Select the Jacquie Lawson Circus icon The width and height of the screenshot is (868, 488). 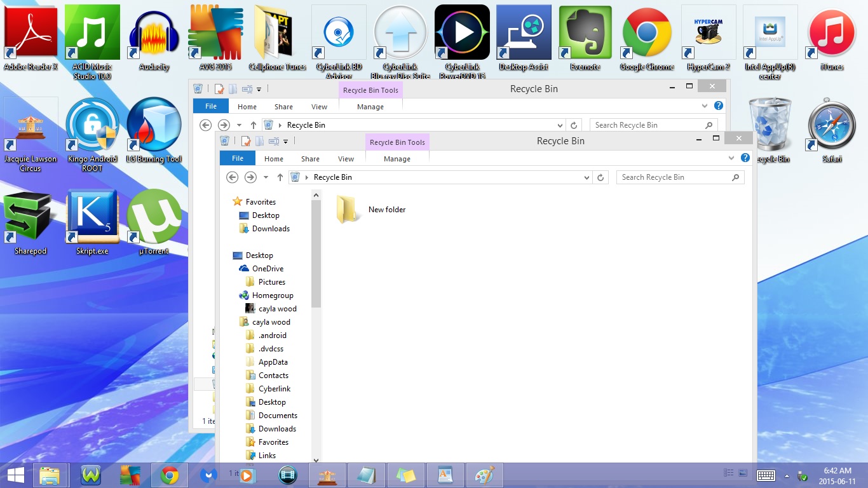(x=31, y=135)
